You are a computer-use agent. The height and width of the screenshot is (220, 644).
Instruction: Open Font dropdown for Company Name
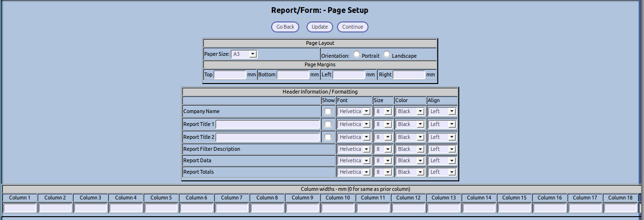point(354,111)
